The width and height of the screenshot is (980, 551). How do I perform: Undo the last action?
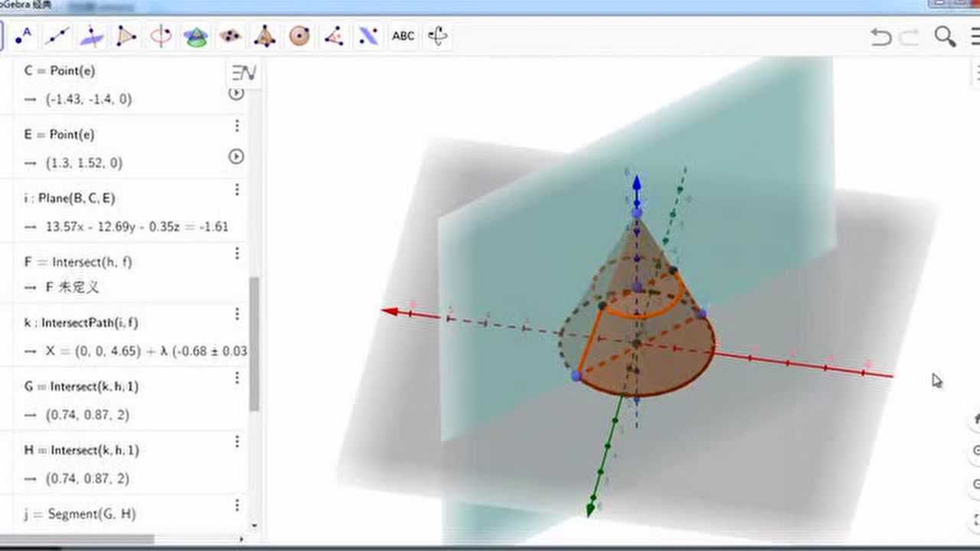coord(881,36)
